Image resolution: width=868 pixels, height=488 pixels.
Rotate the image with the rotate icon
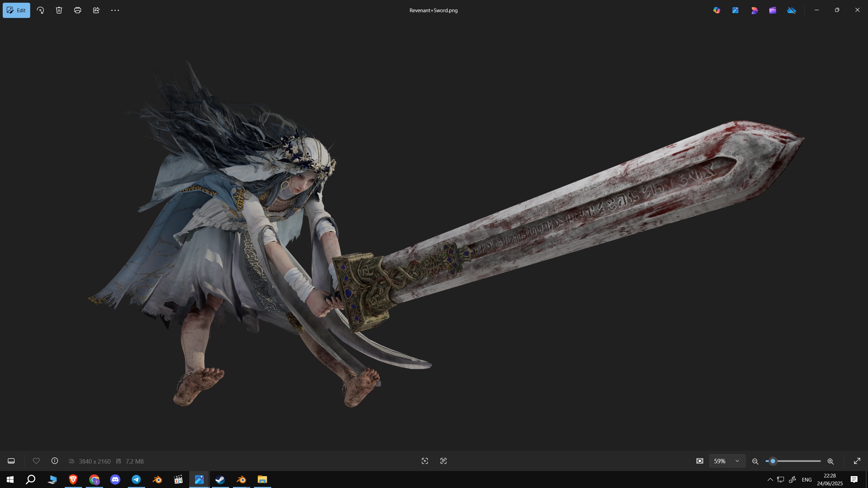click(40, 10)
